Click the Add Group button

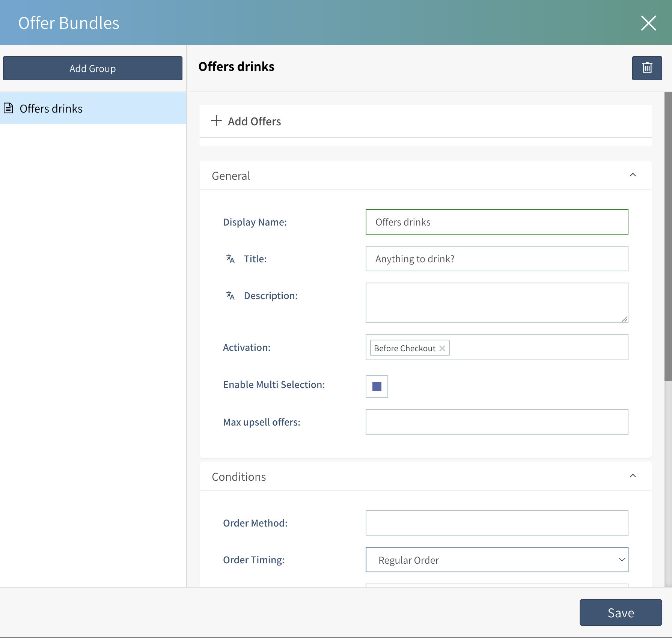(x=93, y=68)
